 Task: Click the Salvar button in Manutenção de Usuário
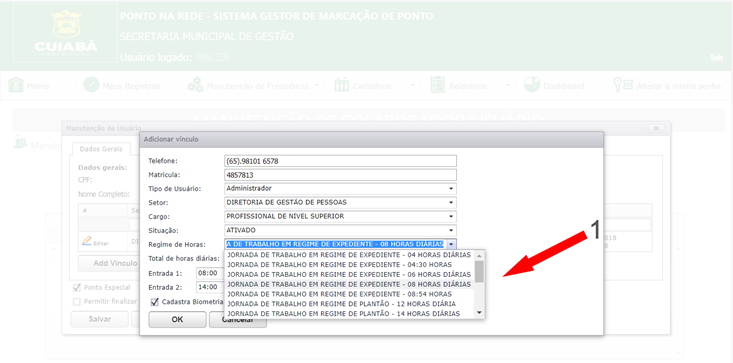point(100,320)
